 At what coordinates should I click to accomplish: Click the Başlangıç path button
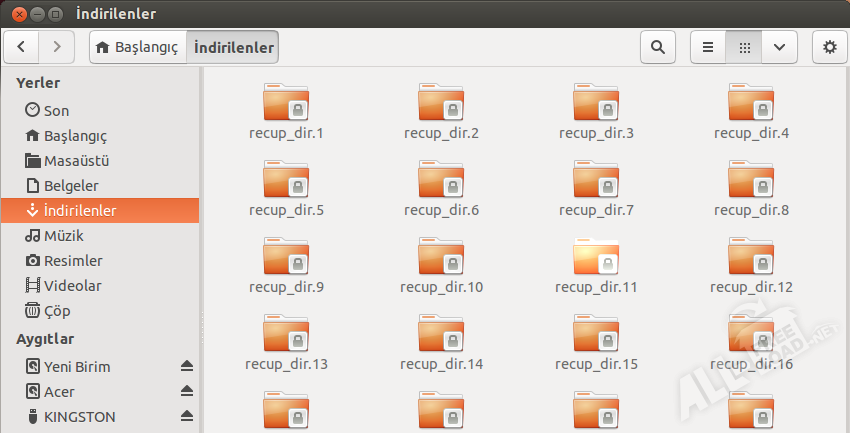(x=137, y=47)
